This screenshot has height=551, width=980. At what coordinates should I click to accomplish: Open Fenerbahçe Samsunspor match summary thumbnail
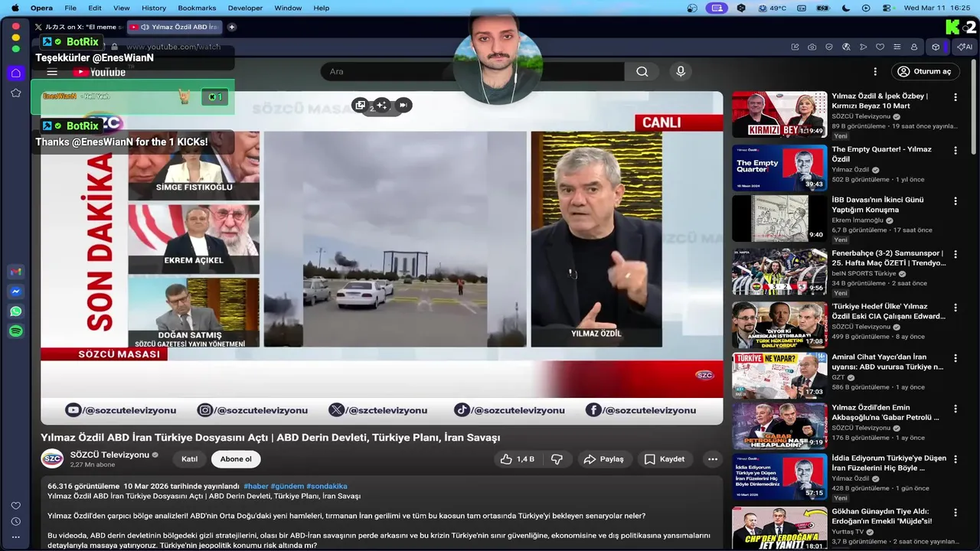point(779,272)
